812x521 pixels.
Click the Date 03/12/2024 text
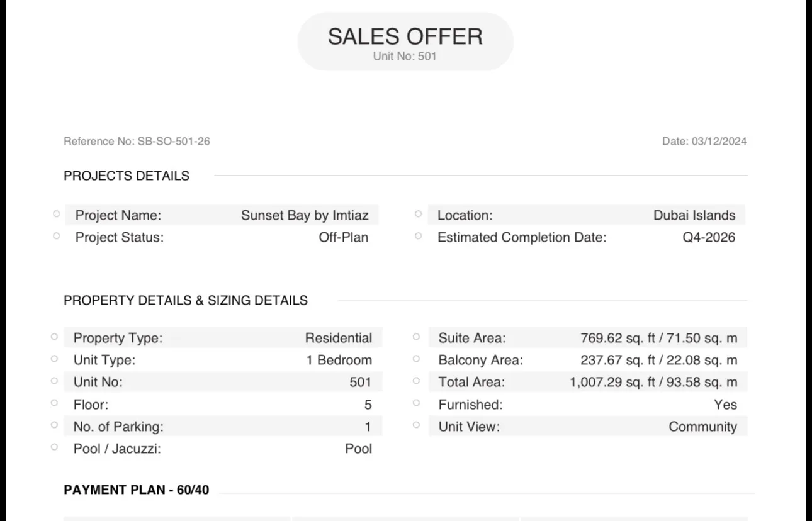(704, 142)
